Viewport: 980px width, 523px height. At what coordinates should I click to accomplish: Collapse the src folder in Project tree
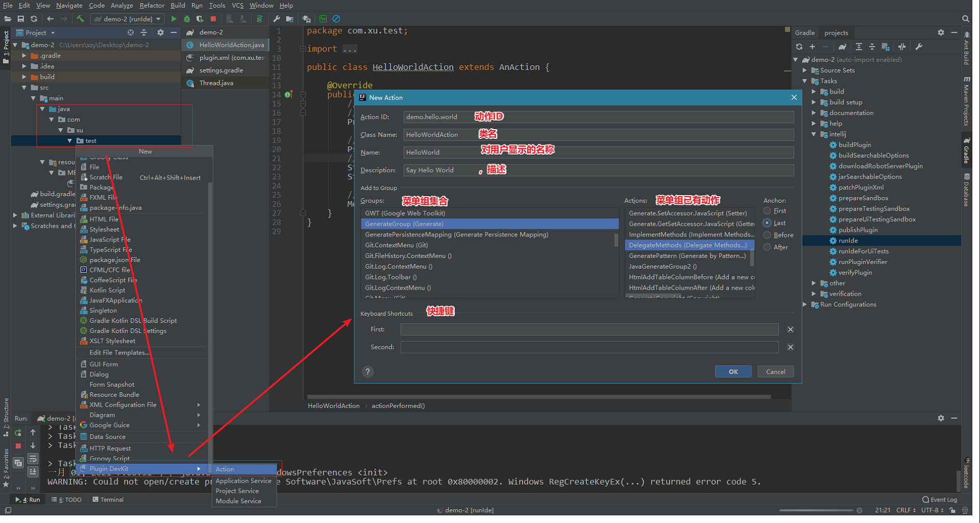[24, 88]
